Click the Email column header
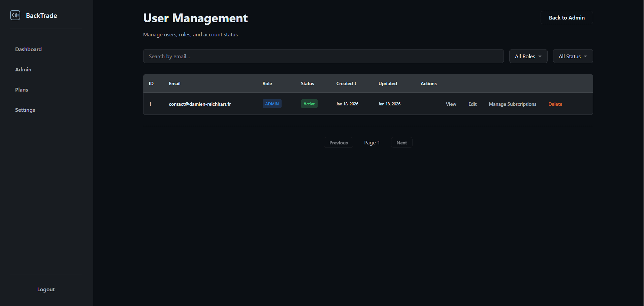Image resolution: width=644 pixels, height=306 pixels. [174, 83]
